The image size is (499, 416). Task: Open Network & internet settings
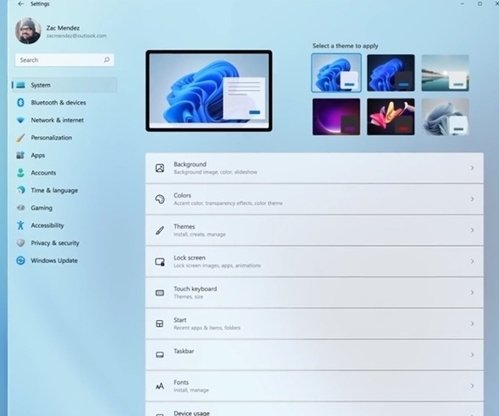pos(65,120)
